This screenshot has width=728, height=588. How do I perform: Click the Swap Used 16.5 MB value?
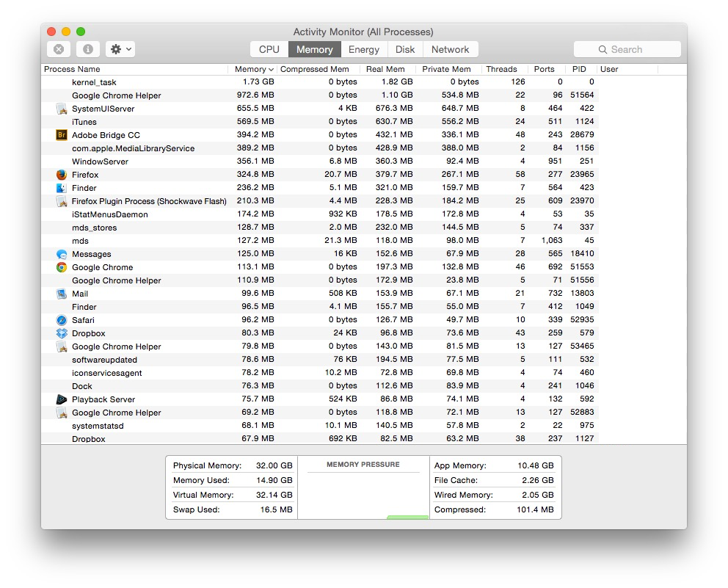coord(276,509)
